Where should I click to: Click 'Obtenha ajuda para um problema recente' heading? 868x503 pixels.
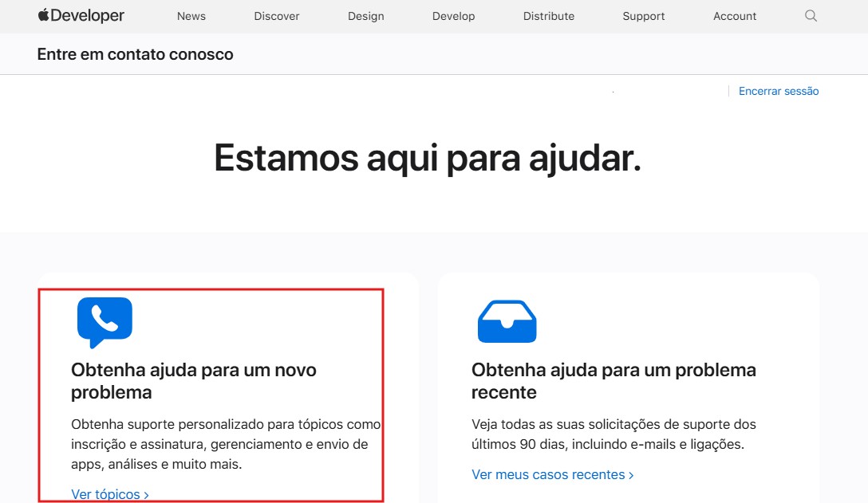tap(613, 381)
